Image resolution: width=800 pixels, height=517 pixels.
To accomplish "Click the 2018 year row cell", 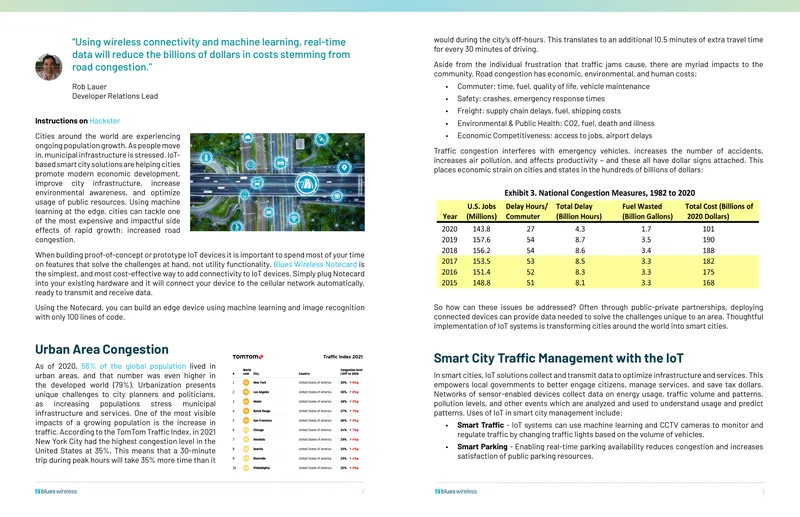I will coord(449,251).
